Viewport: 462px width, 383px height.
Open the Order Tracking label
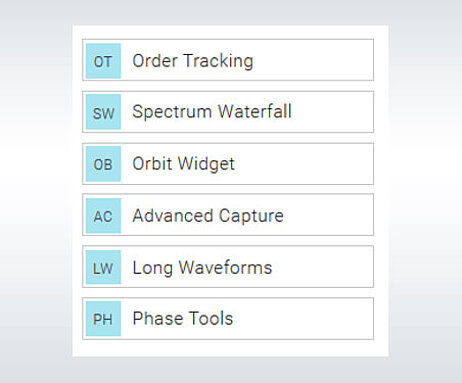(193, 61)
